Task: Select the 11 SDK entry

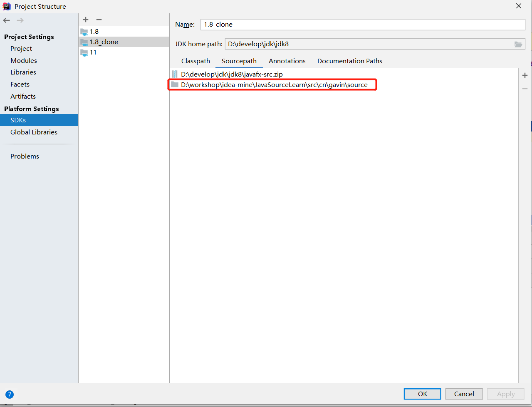Action: (x=93, y=52)
